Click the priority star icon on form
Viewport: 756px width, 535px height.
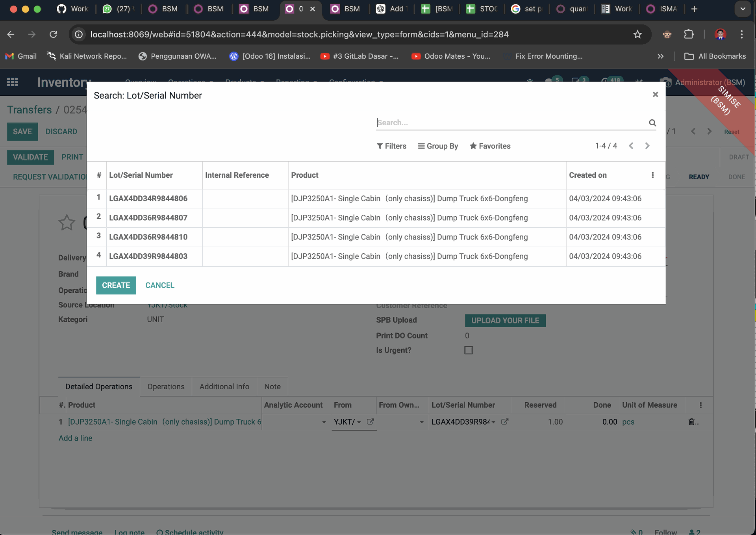tap(67, 223)
